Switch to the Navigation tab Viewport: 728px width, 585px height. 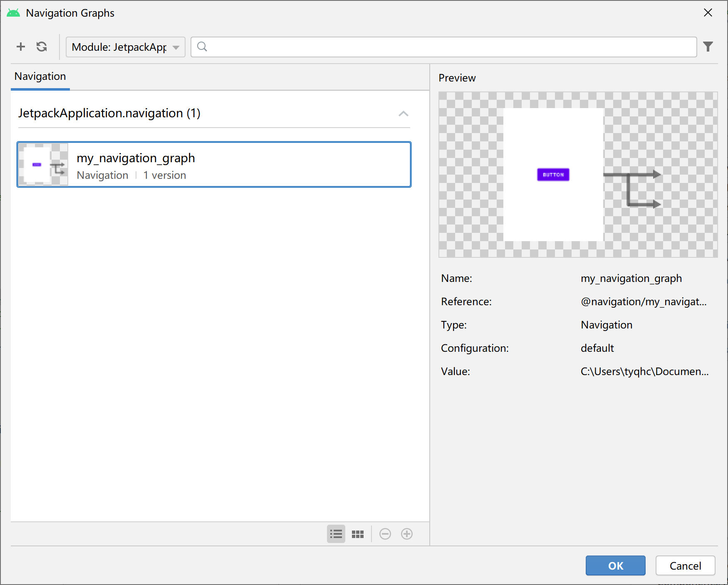[40, 77]
